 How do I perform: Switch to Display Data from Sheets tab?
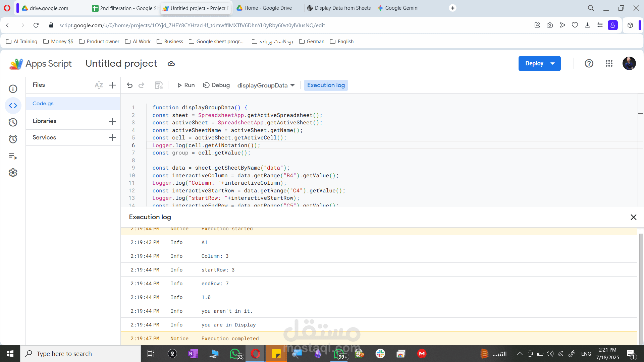(x=339, y=8)
